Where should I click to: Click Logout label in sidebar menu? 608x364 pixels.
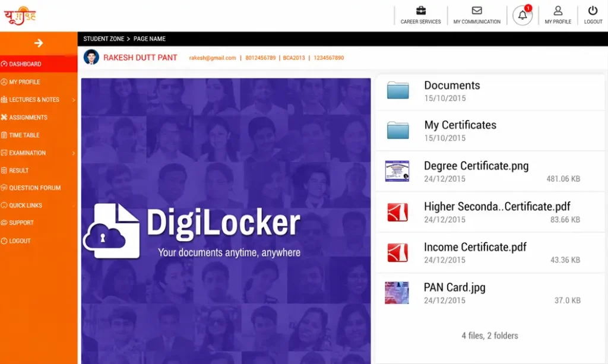tap(20, 240)
